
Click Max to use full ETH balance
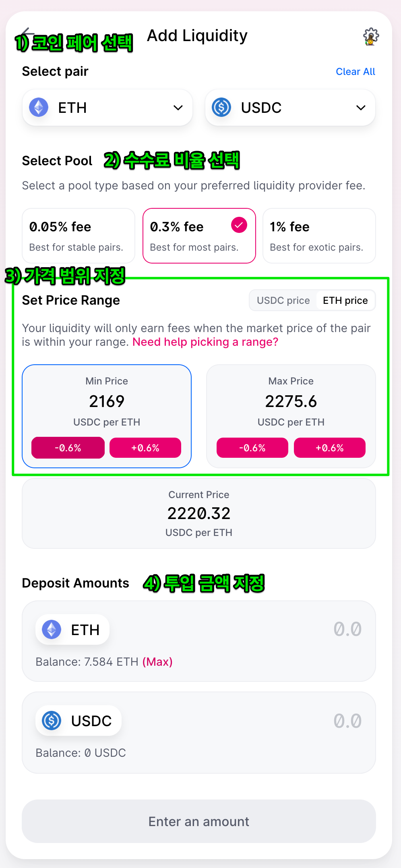(x=157, y=662)
